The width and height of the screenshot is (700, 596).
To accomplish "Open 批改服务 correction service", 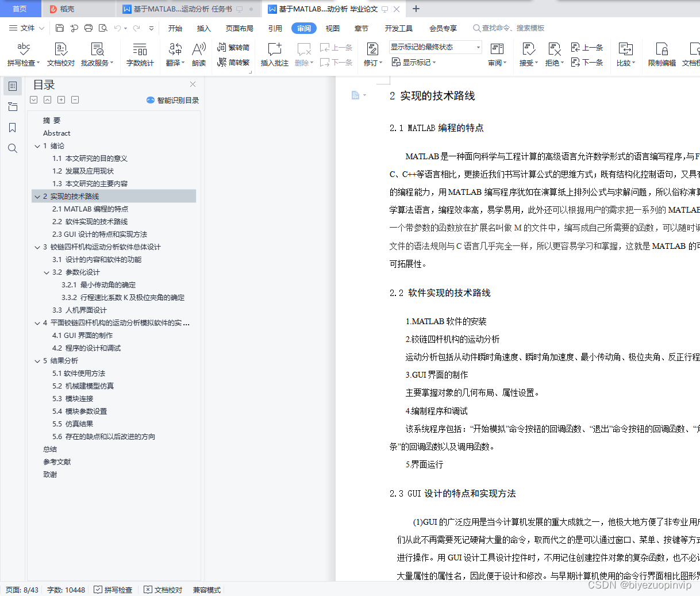I will (x=97, y=55).
